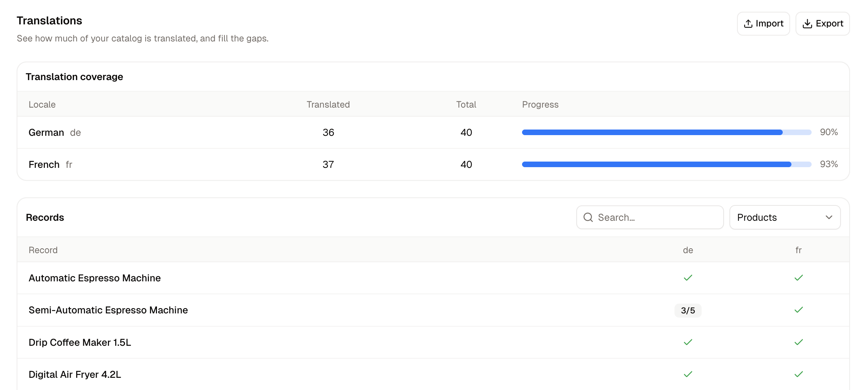This screenshot has width=868, height=390.
Task: Click the Export download icon
Action: tap(807, 24)
